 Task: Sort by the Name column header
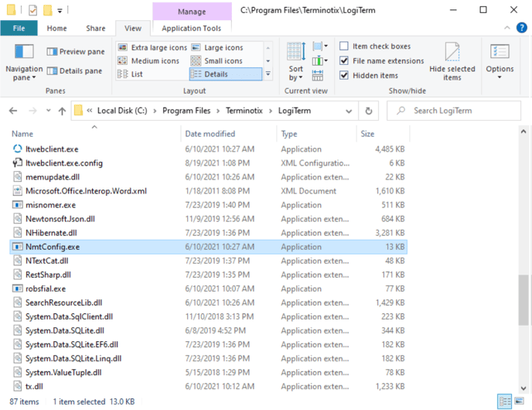pyautogui.click(x=95, y=134)
